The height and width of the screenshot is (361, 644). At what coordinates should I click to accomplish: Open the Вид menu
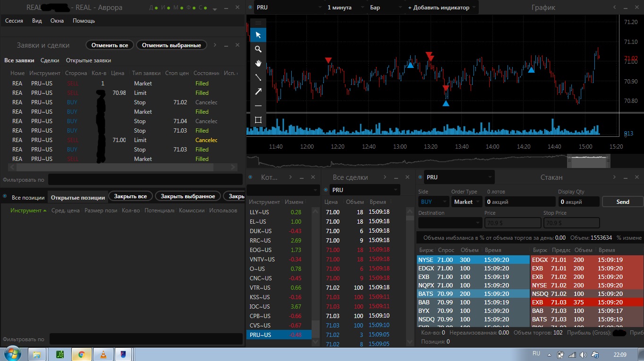coord(37,21)
